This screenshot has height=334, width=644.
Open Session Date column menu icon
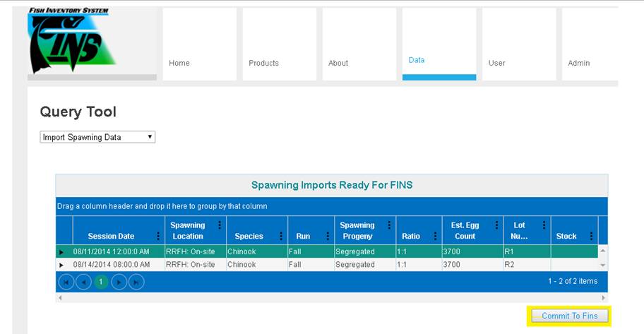[x=158, y=237]
